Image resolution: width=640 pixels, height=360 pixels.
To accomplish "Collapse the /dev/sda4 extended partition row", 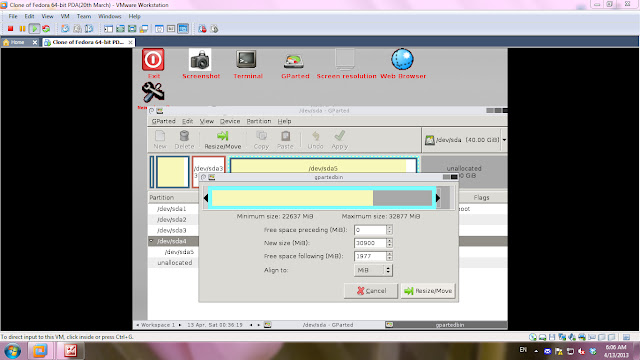I will (151, 241).
